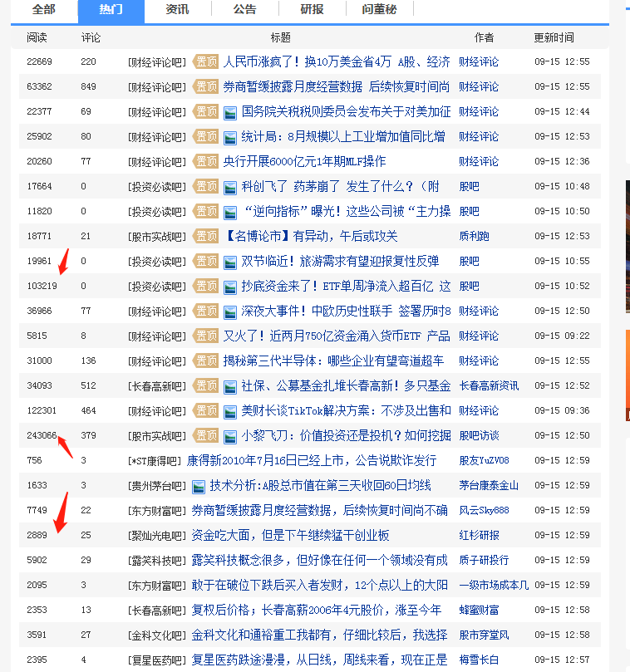Open post 人民币涨疯了！换10万美金省4万

(337, 61)
